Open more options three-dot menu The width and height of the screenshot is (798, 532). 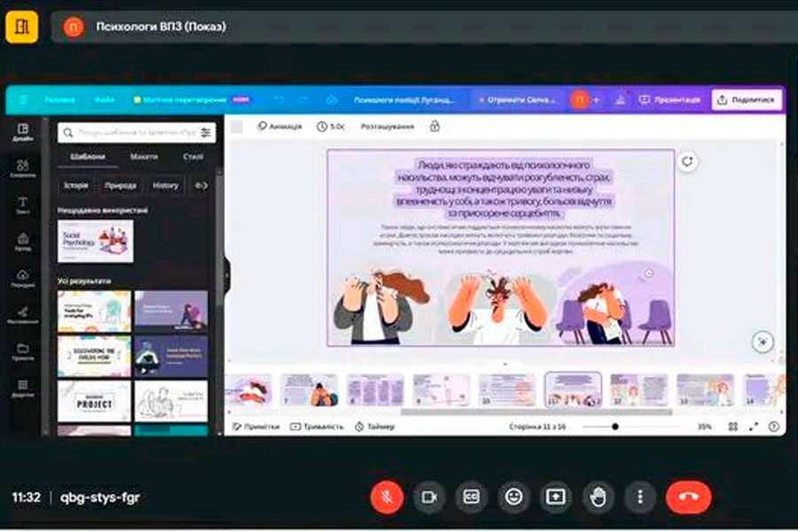click(640, 497)
